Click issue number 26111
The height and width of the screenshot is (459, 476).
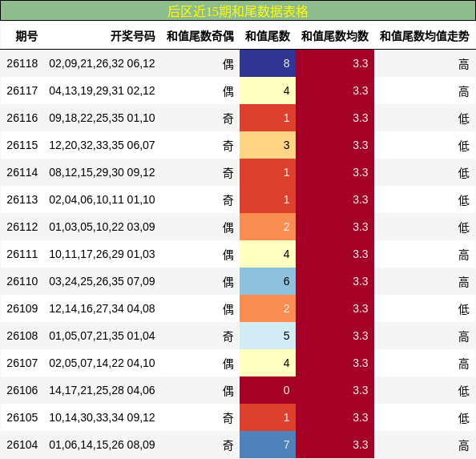[22, 254]
